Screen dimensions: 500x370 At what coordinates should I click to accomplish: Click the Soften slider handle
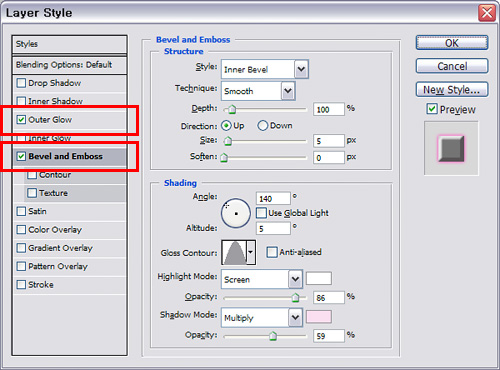pos(224,157)
